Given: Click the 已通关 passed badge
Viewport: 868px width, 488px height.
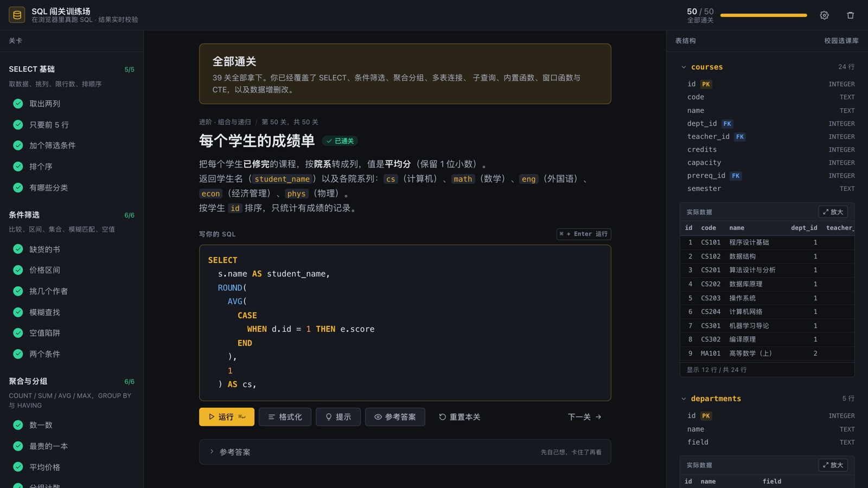Looking at the screenshot, I should coord(340,141).
